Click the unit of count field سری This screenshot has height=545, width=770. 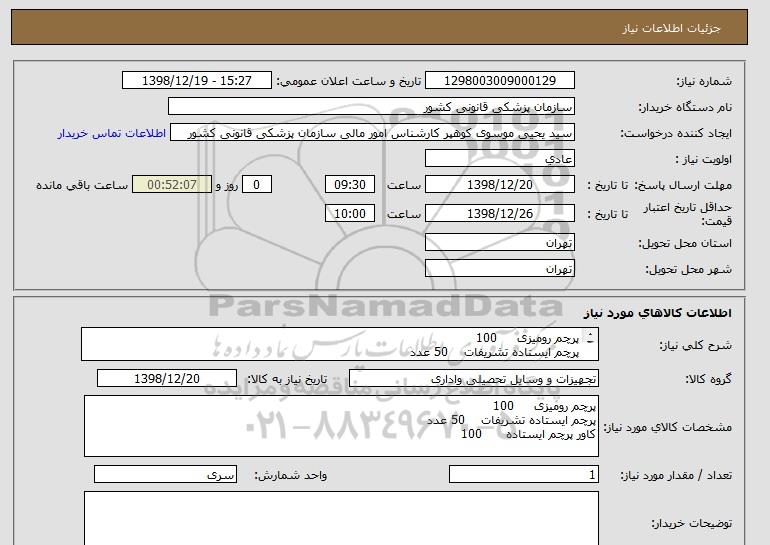[x=165, y=474]
